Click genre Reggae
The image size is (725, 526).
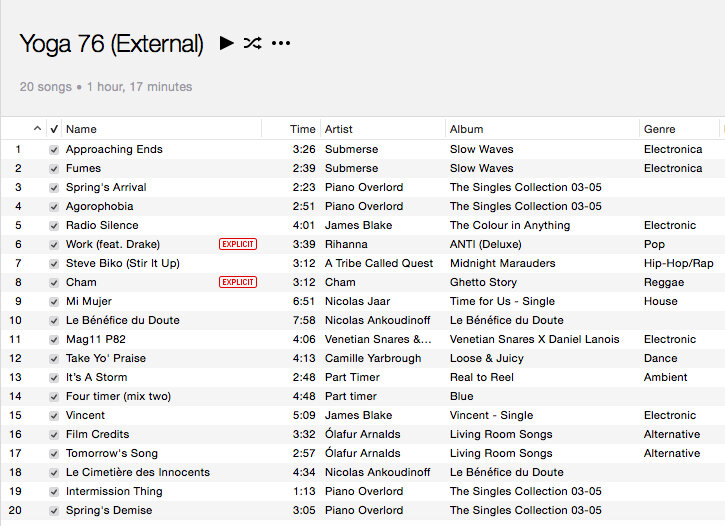664,282
